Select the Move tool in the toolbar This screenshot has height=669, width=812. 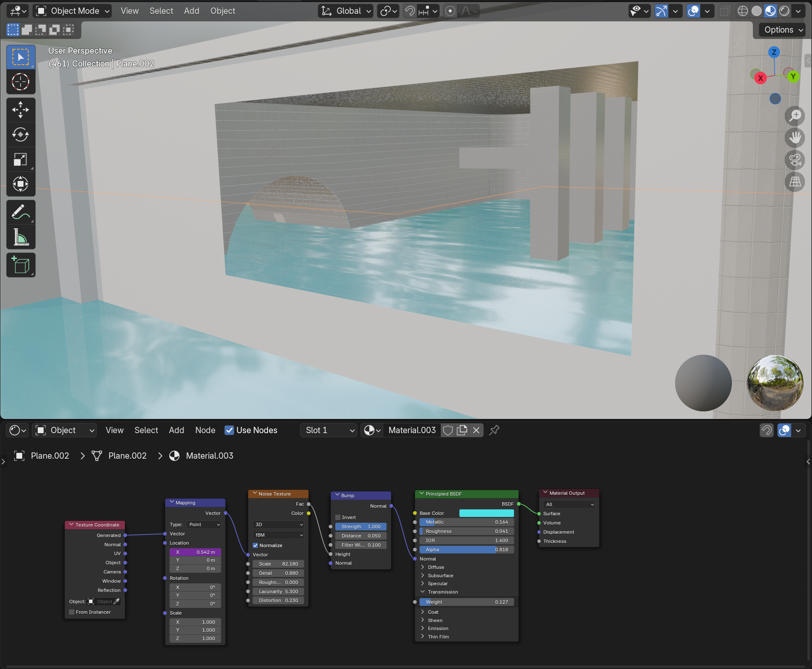(x=21, y=110)
